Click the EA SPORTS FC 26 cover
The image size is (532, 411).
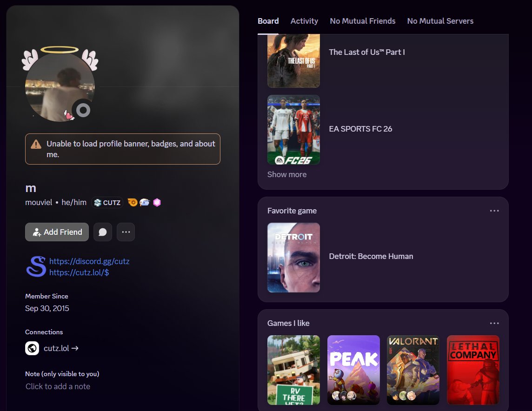tap(293, 130)
